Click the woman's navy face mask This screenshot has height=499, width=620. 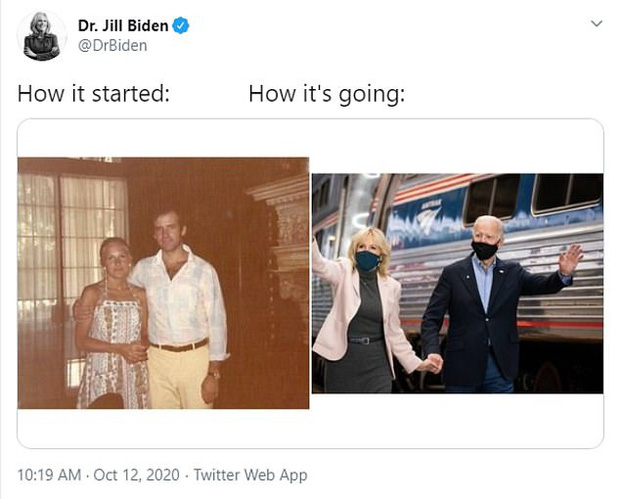click(x=367, y=261)
